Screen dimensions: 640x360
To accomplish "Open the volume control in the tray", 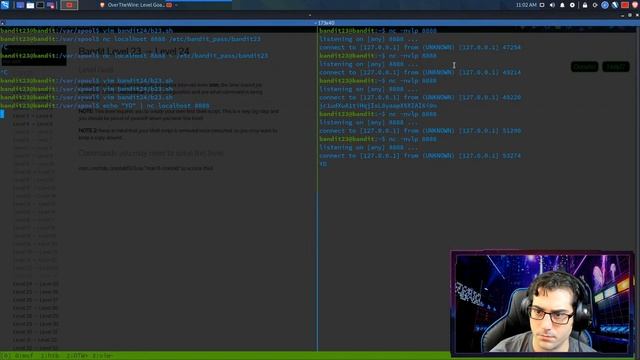I will (x=552, y=5).
